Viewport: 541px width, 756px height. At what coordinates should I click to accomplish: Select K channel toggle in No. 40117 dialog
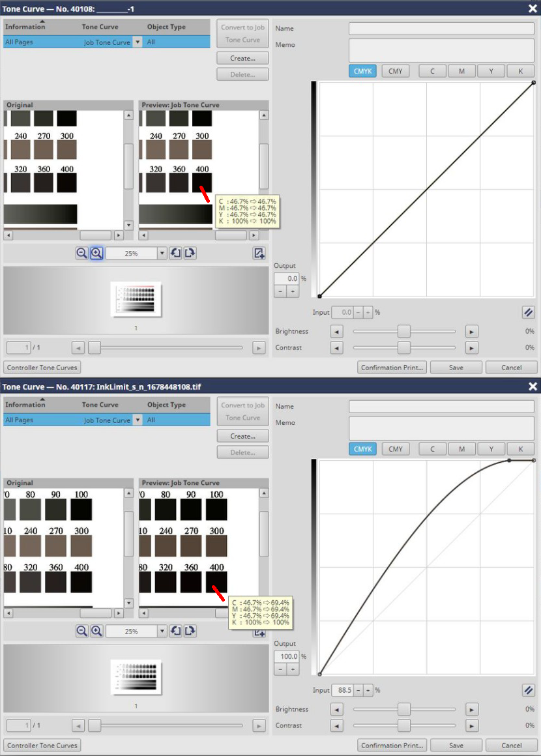[520, 449]
